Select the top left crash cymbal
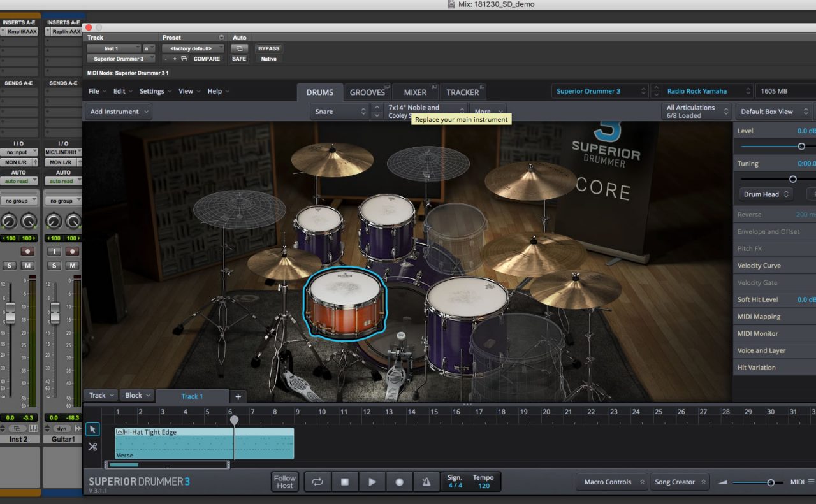Viewport: 816px width, 504px height. [x=332, y=159]
